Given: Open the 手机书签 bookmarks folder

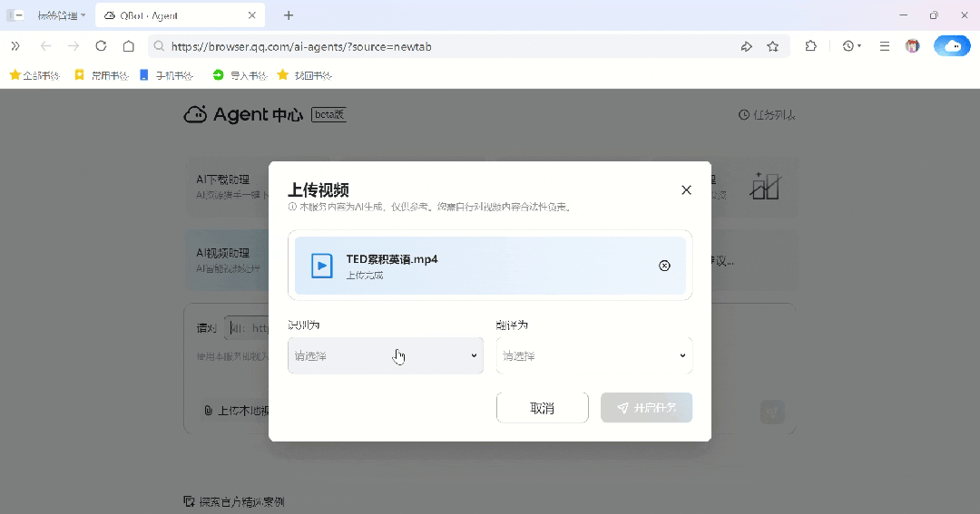Looking at the screenshot, I should (166, 75).
